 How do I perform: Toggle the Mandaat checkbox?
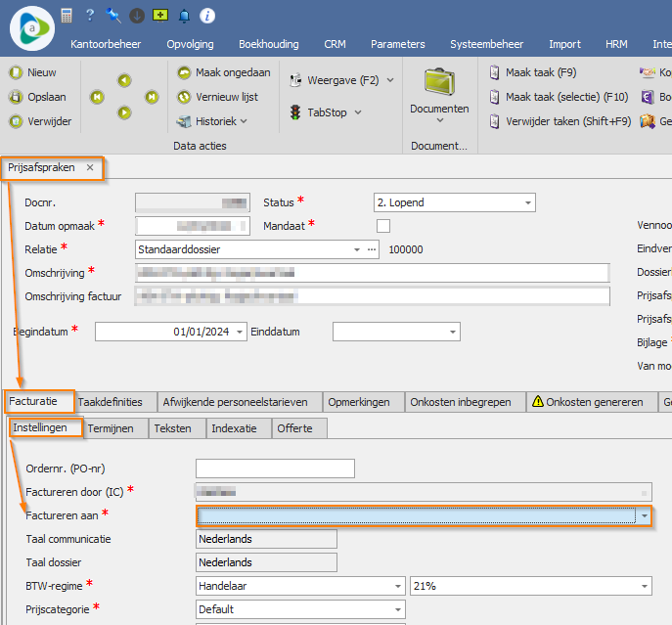coord(383,226)
